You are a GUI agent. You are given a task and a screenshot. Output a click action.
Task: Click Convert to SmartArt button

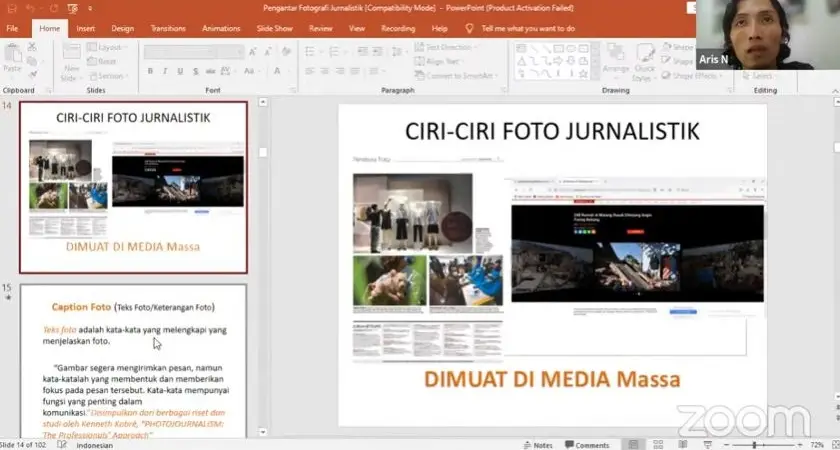click(457, 76)
